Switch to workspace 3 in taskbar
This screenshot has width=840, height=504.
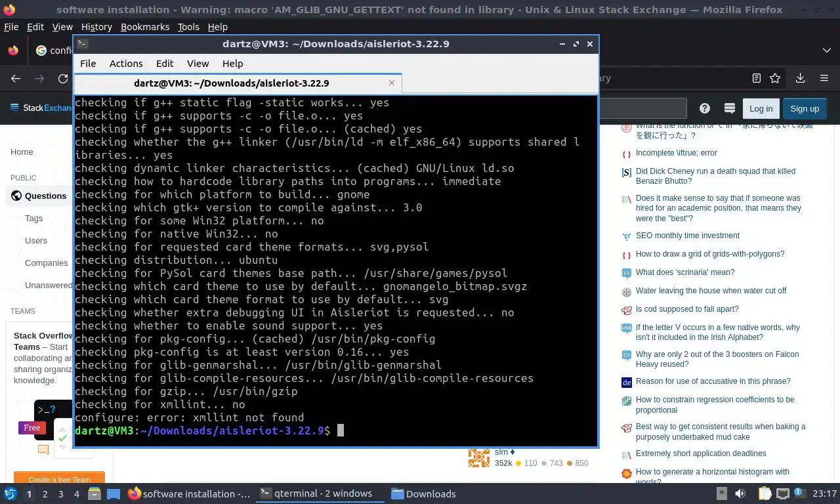(x=60, y=493)
